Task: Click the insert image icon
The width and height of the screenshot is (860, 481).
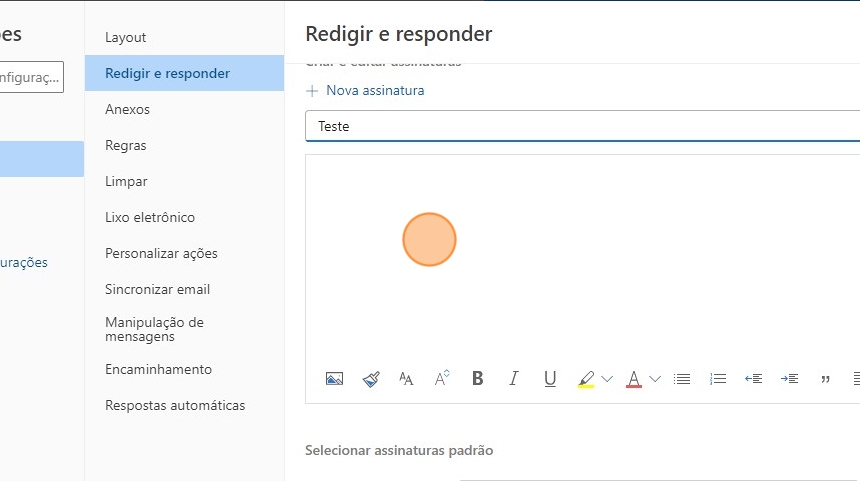Action: click(x=335, y=379)
